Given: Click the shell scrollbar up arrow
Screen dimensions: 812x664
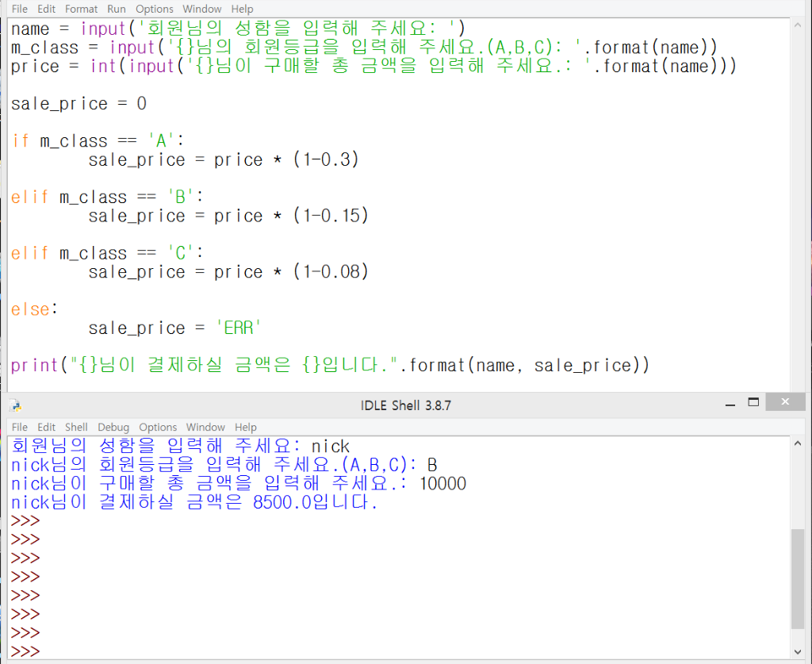Looking at the screenshot, I should 798,443.
